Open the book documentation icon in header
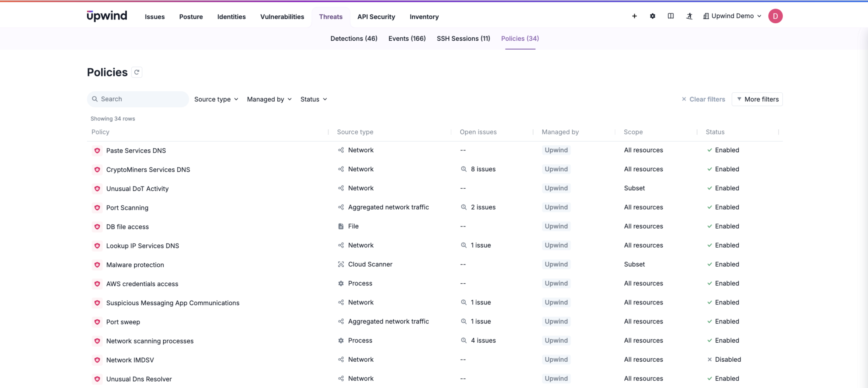The image size is (868, 388). 670,16
